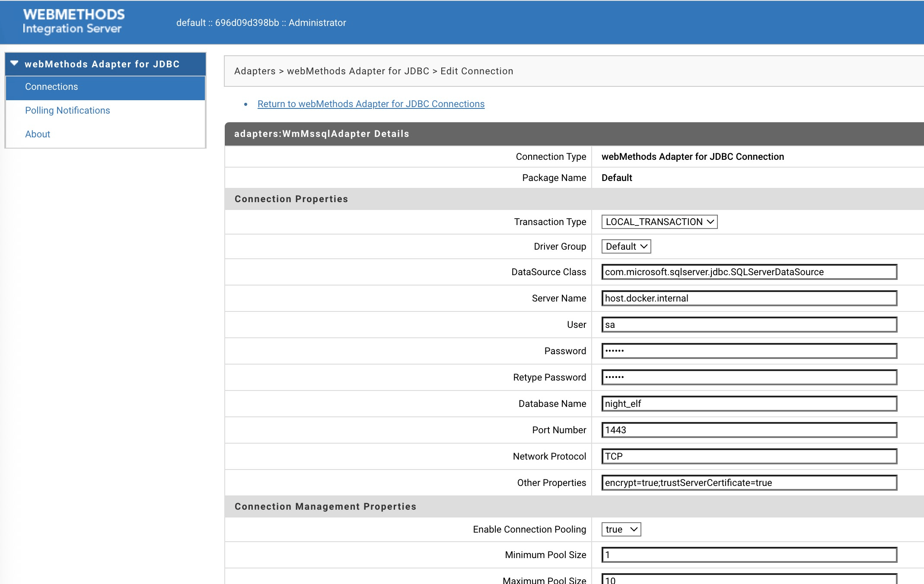Open the Transaction Type dropdown
924x584 pixels.
[660, 222]
